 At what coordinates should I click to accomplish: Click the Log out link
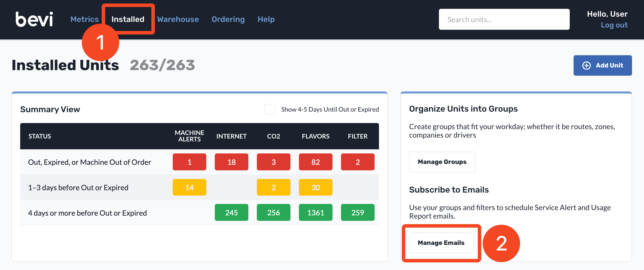point(614,25)
